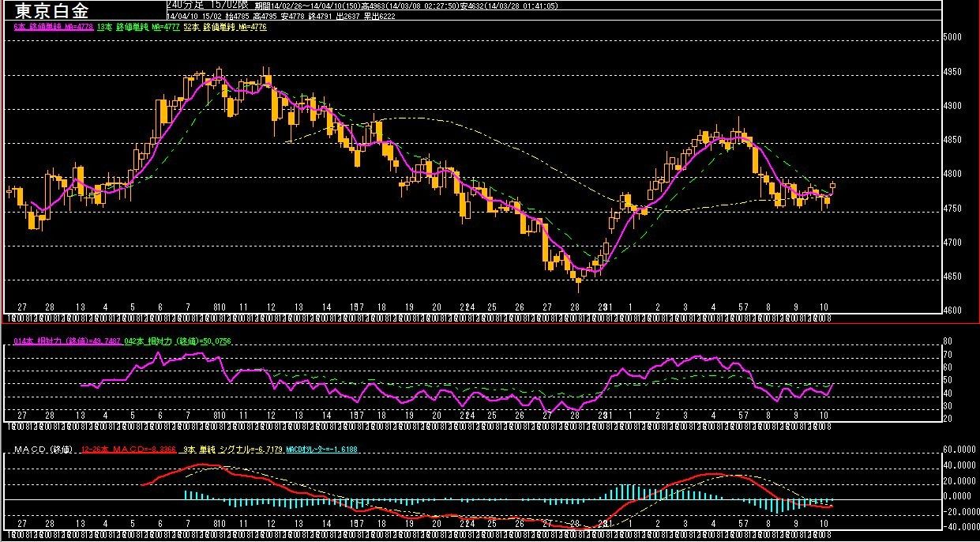Select the 6本 終値単純 MA=4778 legend
Viewport: 980px width, 542px height.
[x=54, y=27]
